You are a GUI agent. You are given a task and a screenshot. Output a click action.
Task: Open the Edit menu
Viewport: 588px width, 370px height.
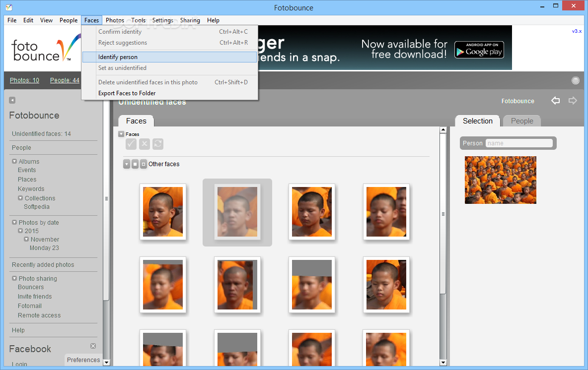coord(28,20)
